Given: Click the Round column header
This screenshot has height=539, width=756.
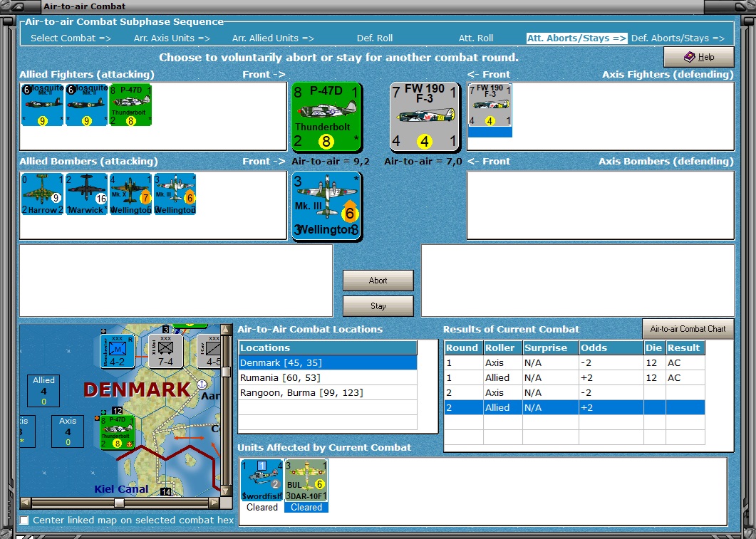Looking at the screenshot, I should coord(463,347).
